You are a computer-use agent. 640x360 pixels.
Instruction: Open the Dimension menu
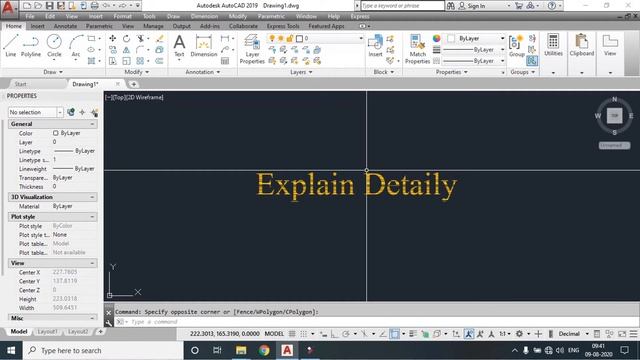(204, 16)
